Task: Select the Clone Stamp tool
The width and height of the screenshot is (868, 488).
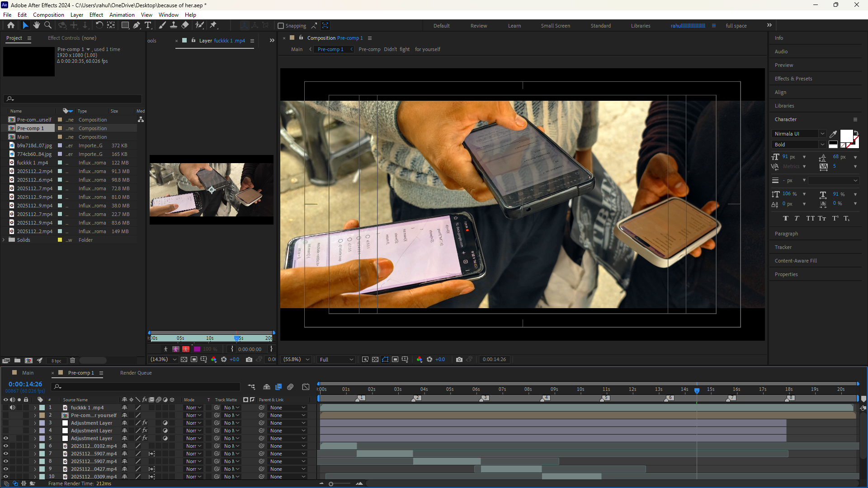Action: (174, 25)
